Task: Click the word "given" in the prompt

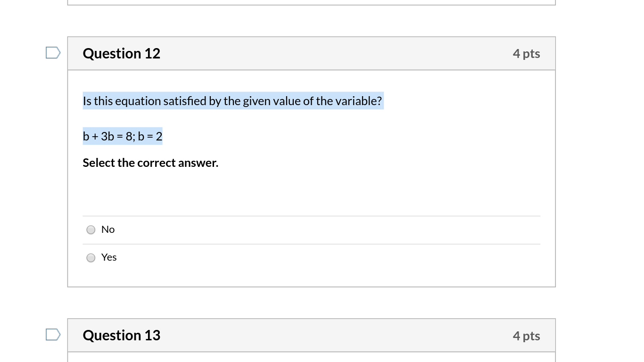Action: (x=256, y=101)
